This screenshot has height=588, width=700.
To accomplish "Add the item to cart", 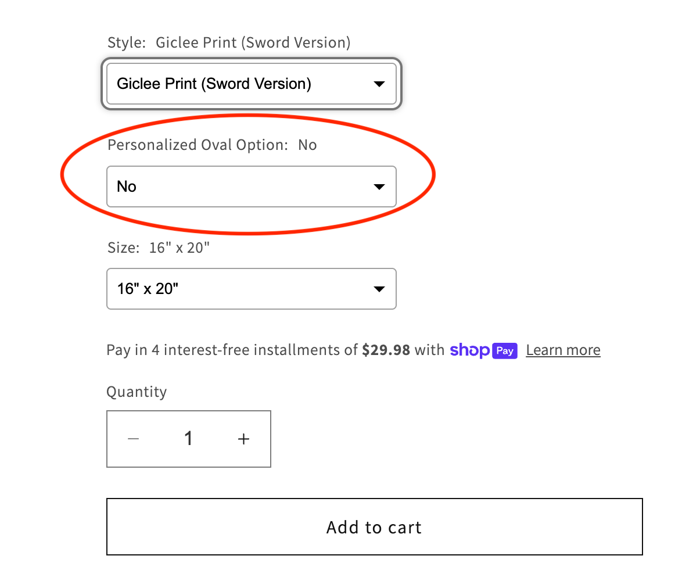I will click(374, 527).
